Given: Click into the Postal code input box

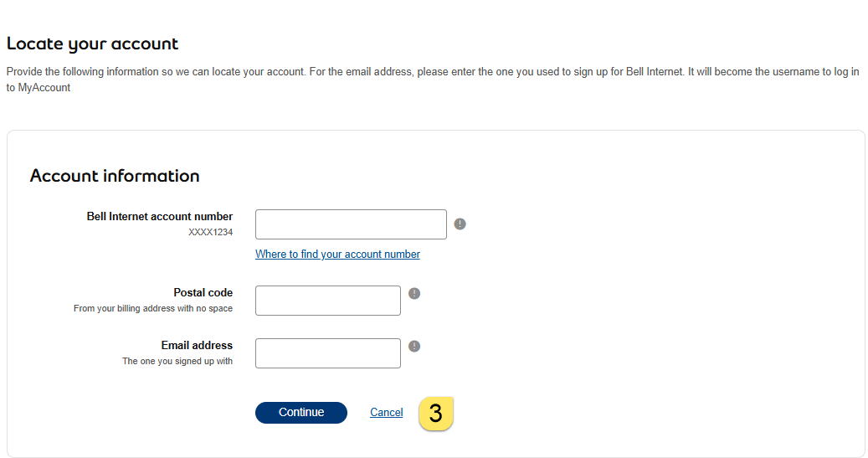Looking at the screenshot, I should click(x=327, y=301).
